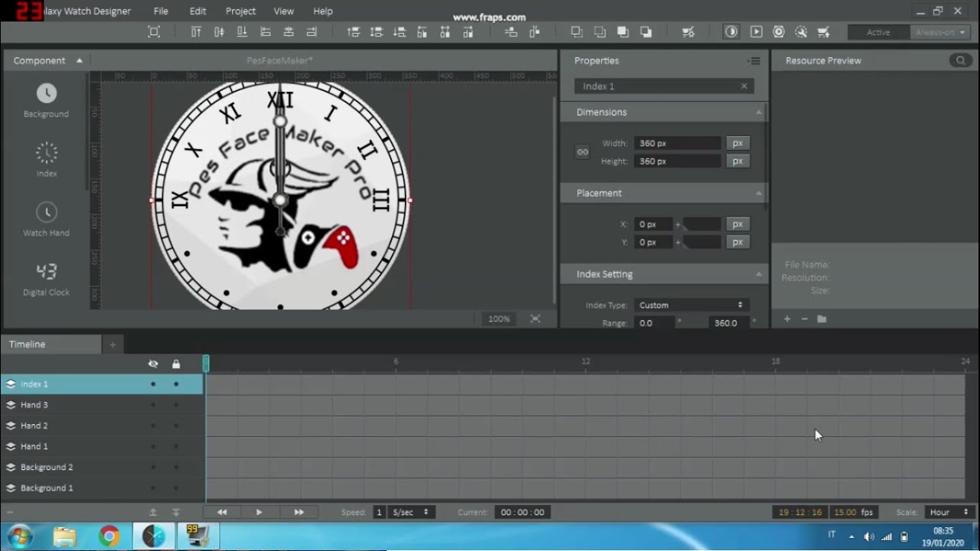This screenshot has width=980, height=551.
Task: Toggle lock on Index 1 layer
Action: (x=176, y=384)
